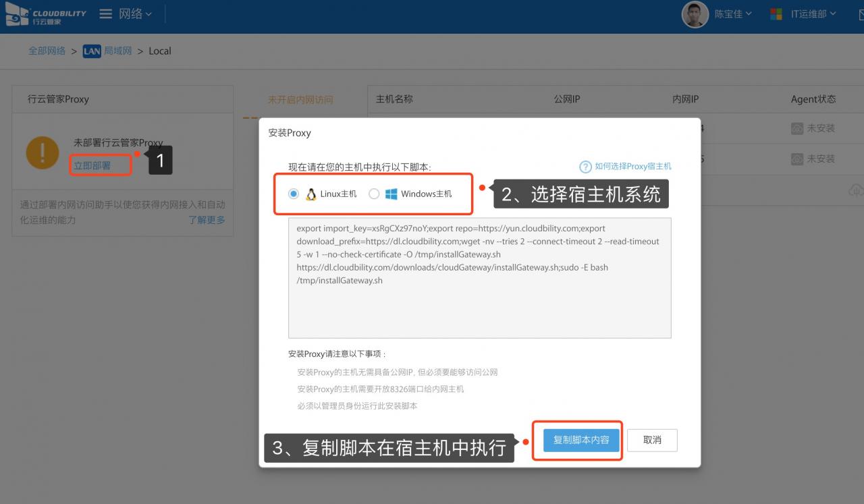Click the orange warning exclamation icon
The width and height of the screenshot is (864, 504).
tap(43, 152)
